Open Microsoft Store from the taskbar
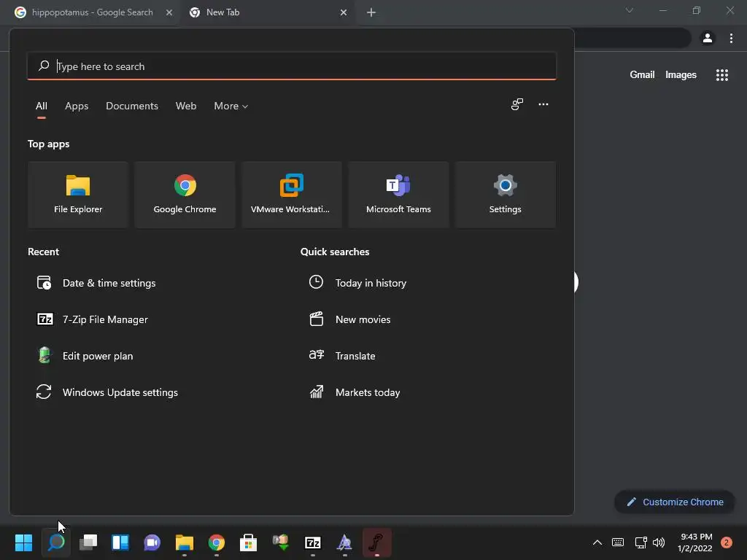 tap(248, 542)
